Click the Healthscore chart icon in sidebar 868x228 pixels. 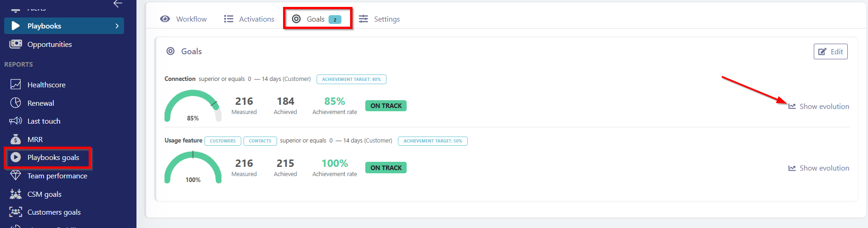(x=16, y=85)
